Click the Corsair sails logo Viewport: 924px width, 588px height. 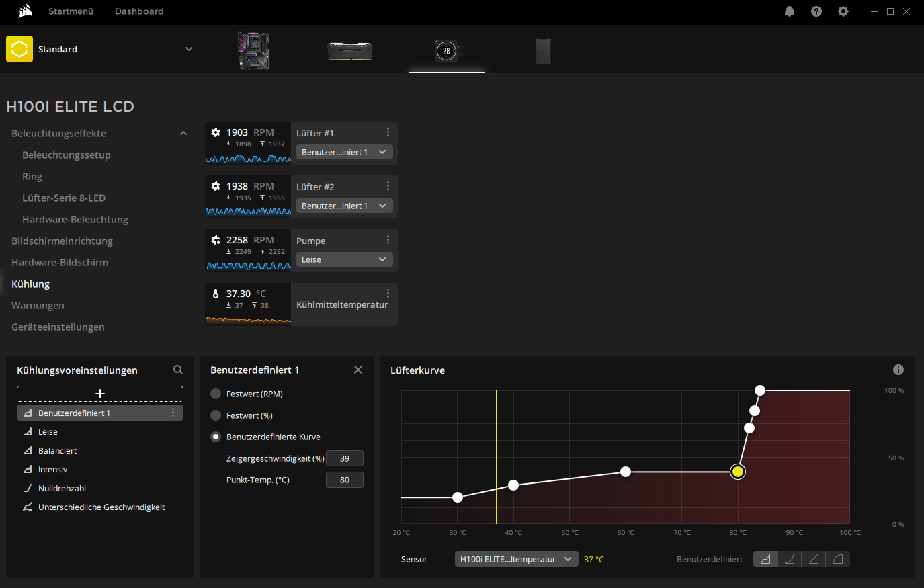(26, 11)
